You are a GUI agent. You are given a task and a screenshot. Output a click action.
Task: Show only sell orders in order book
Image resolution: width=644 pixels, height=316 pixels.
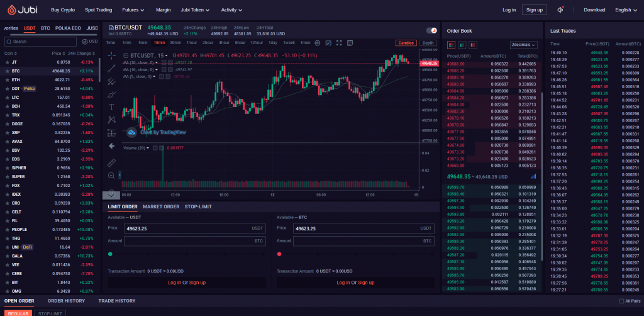(473, 45)
